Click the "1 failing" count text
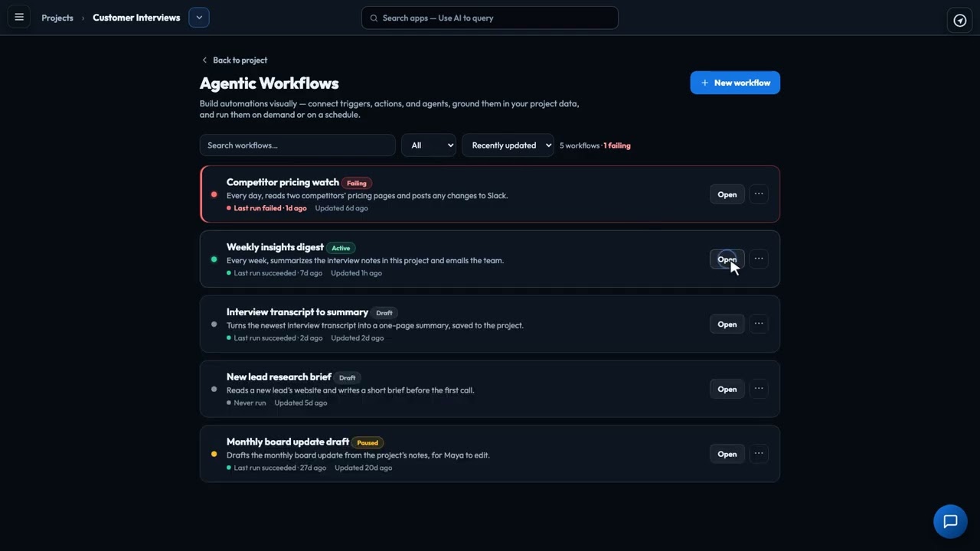 point(617,145)
